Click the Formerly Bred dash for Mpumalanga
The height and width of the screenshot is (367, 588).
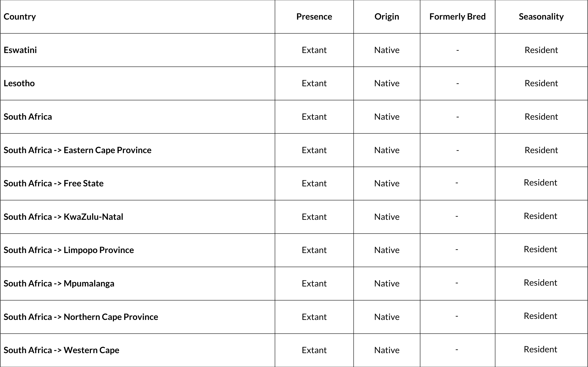[457, 283]
